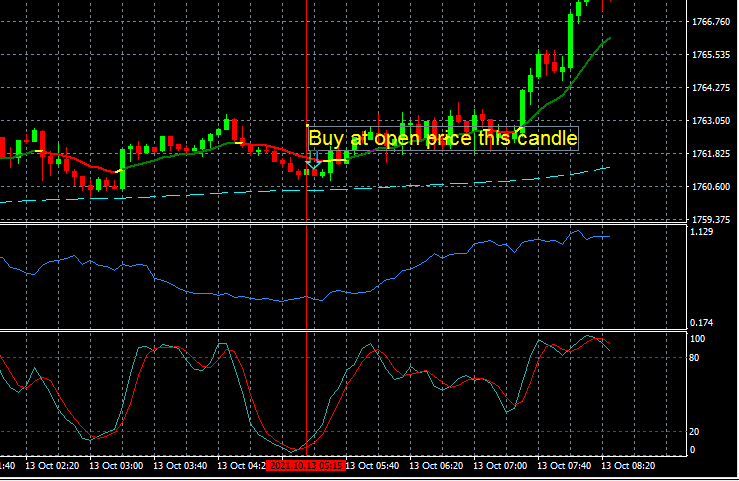Image resolution: width=739 pixels, height=481 pixels.
Task: Click time axis label 13 Oct 07:40
Action: point(564,466)
